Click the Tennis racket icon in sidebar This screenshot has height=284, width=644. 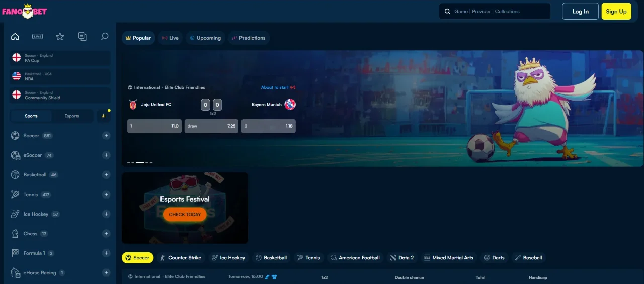(x=15, y=195)
